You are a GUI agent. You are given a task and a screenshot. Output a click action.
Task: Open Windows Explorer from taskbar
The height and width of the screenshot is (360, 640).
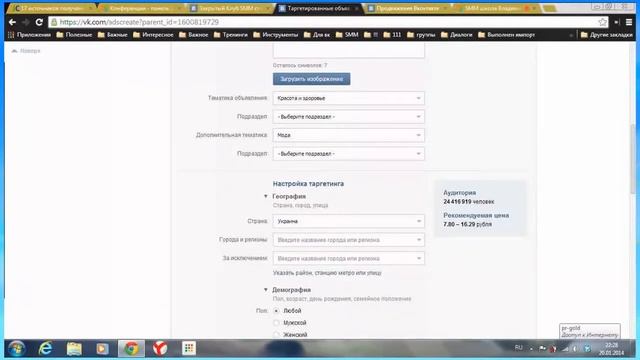pos(74,349)
